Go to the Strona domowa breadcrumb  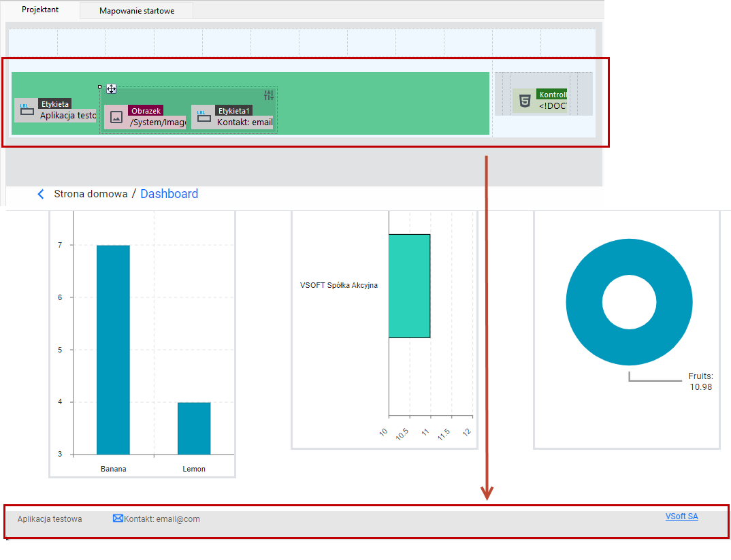[x=91, y=194]
